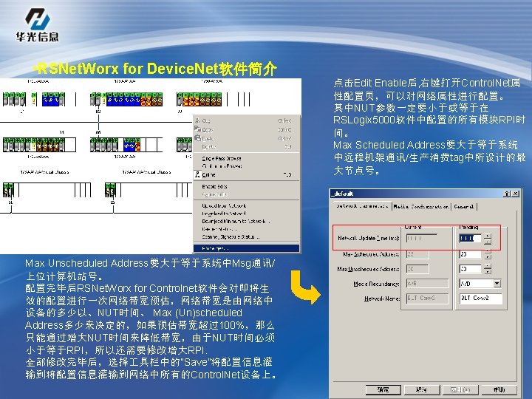
Task: Decrease the Max Scheduled Address value
Action: [x=488, y=257]
